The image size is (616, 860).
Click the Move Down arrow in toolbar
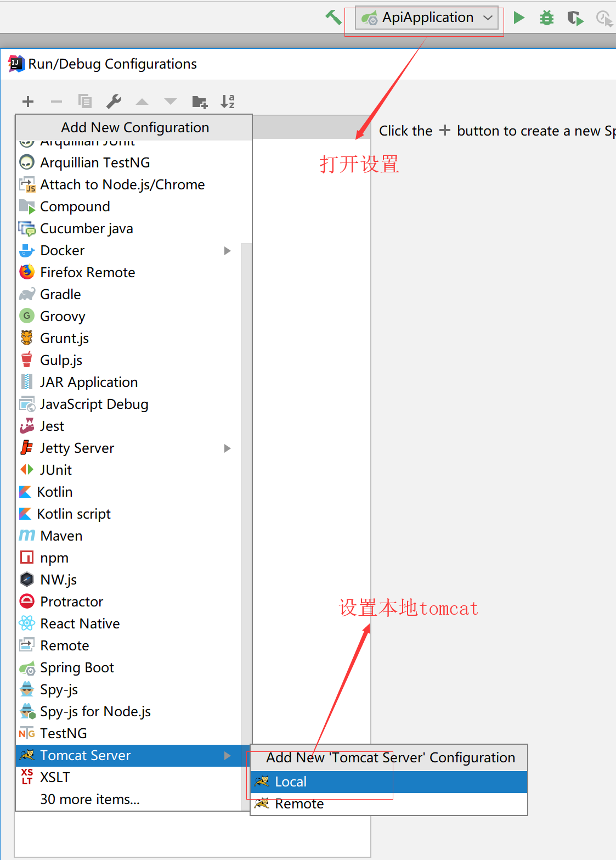coord(171,102)
